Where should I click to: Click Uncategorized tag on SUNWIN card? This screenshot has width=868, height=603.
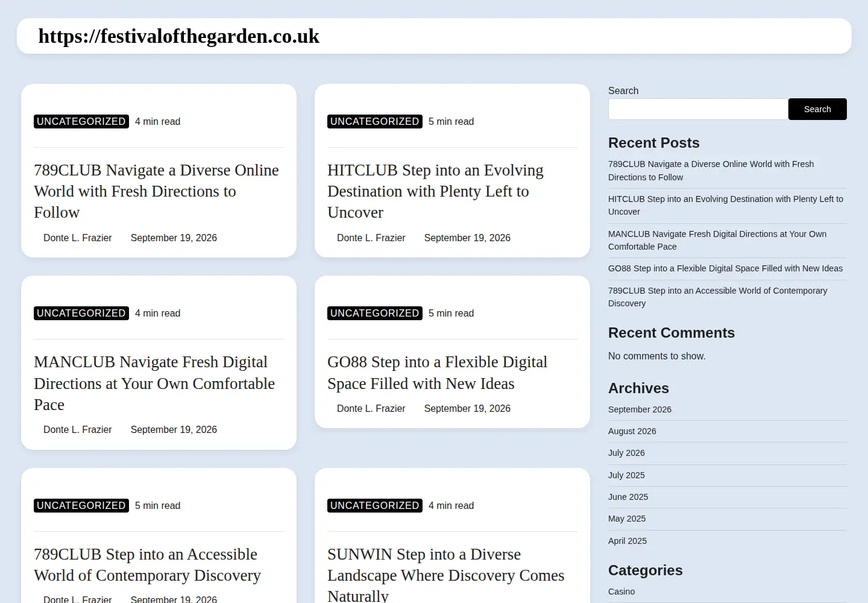click(x=375, y=505)
